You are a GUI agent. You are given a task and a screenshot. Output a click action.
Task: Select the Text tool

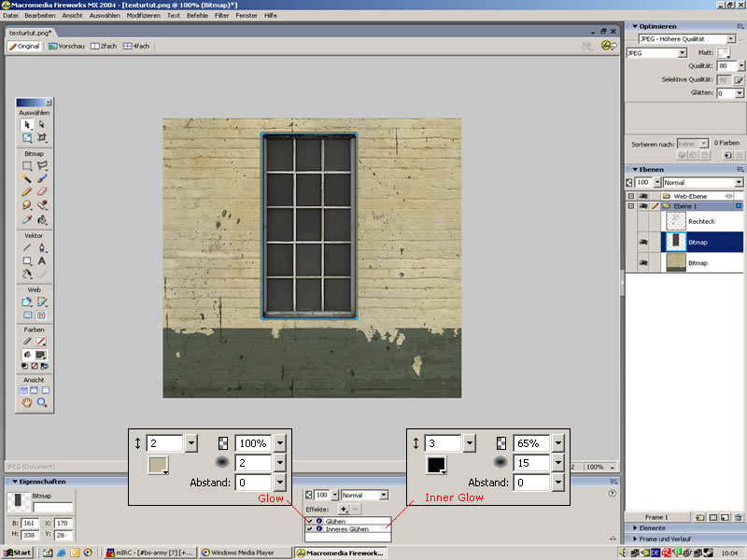[x=42, y=261]
